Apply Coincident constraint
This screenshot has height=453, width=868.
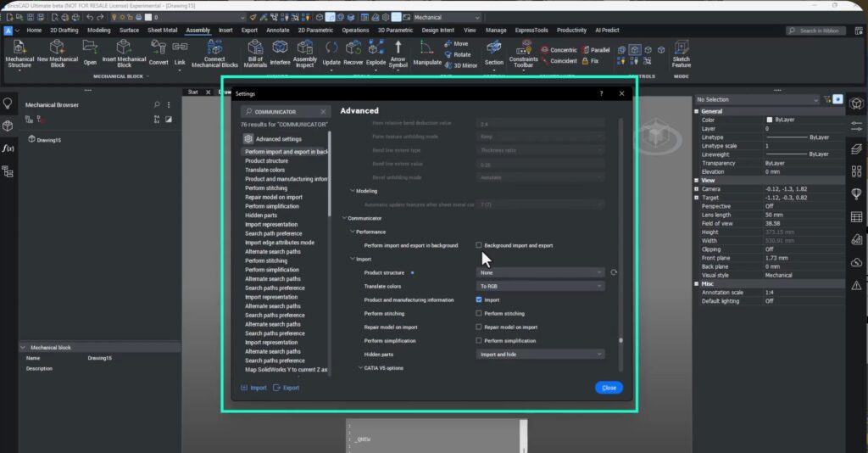(559, 61)
